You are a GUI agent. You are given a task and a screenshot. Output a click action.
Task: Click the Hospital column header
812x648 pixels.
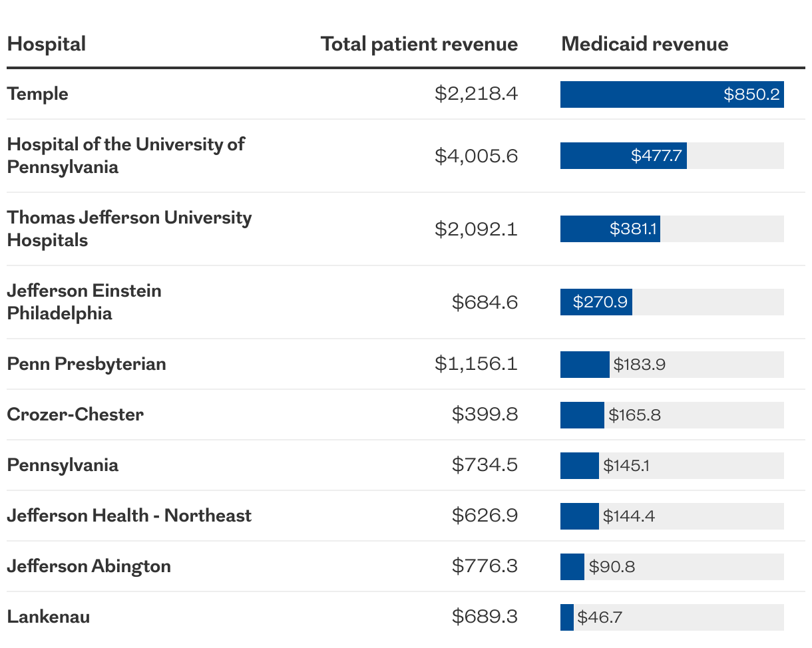(x=47, y=45)
